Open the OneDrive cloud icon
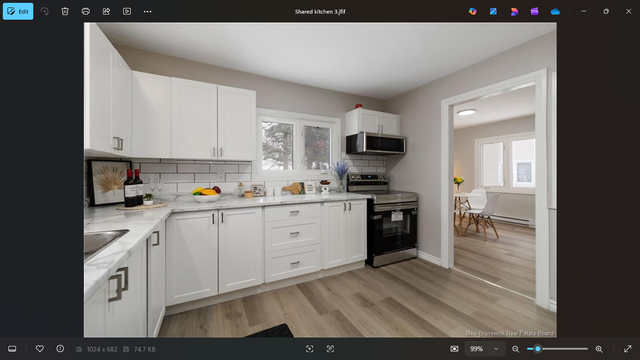Screen dimensions: 640x360 (555, 11)
